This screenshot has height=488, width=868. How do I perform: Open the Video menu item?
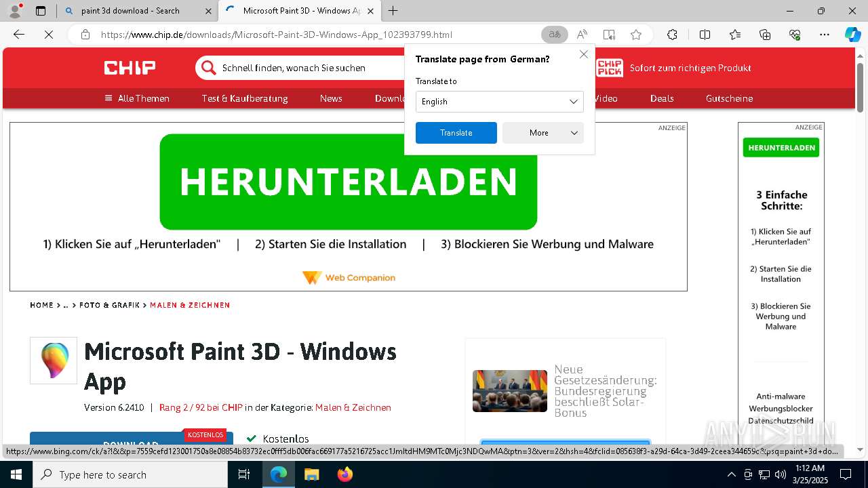coord(606,98)
